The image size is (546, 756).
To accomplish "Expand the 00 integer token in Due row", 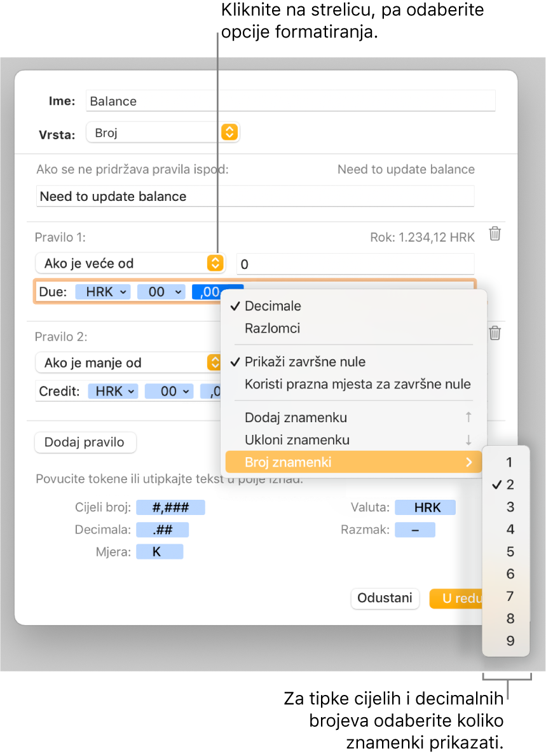I will click(x=178, y=292).
